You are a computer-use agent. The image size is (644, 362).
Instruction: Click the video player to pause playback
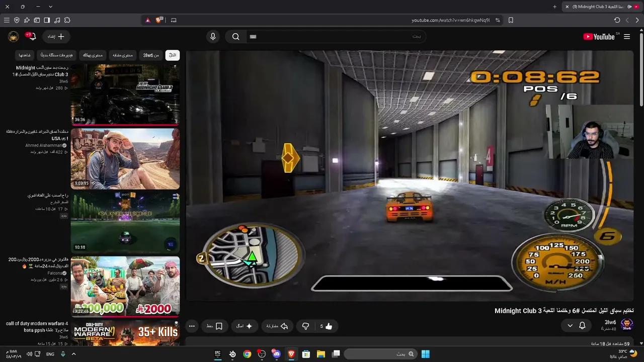pyautogui.click(x=410, y=175)
